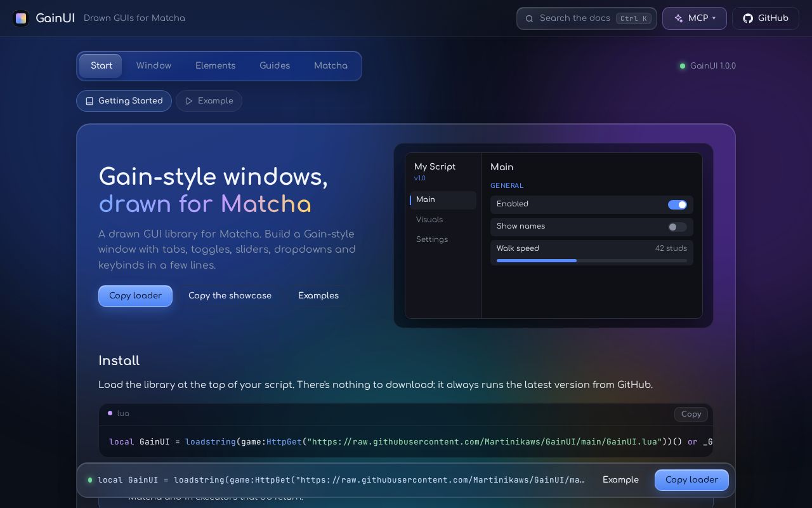Viewport: 812px width, 508px height.
Task: Adjust the Walk speed slider
Action: [591, 260]
